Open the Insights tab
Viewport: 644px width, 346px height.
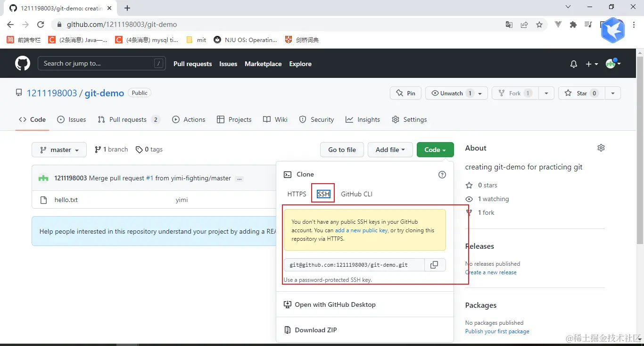pyautogui.click(x=363, y=119)
